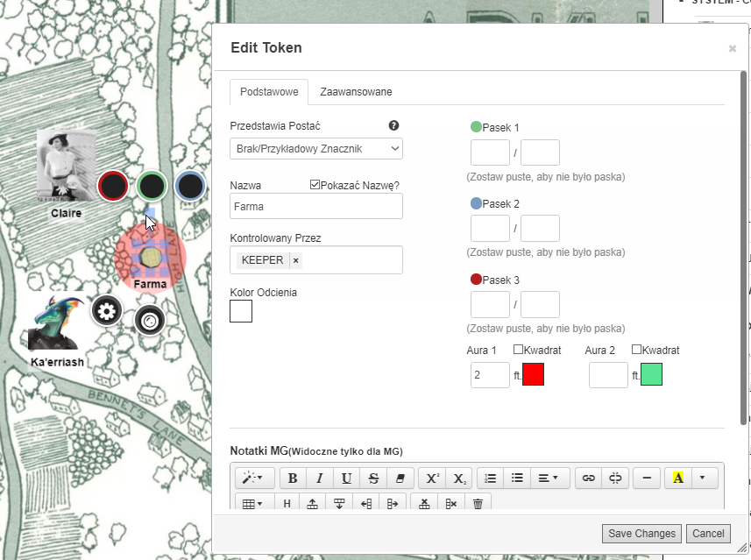Toggle bold formatting in GM notes
Viewport: 751px width, 560px height.
293,478
